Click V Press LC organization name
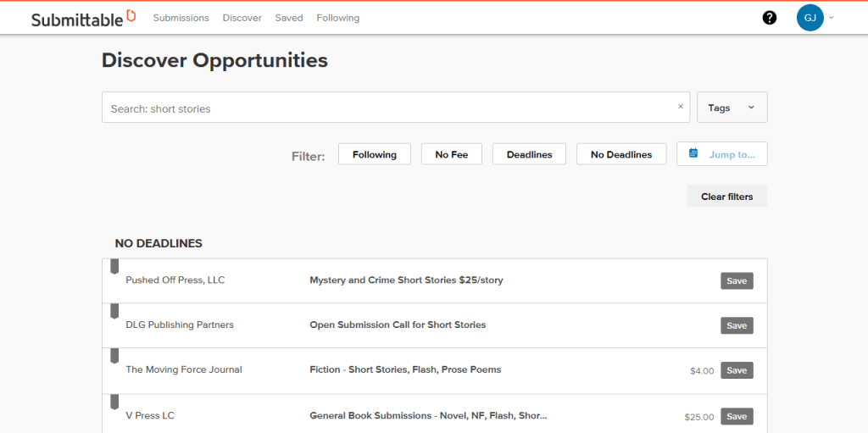 point(150,415)
